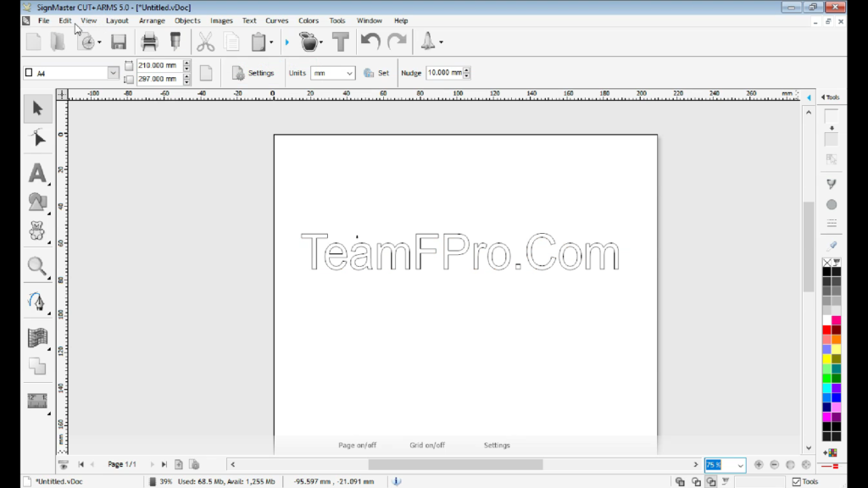
Task: Click the Open file icon
Action: 58,42
